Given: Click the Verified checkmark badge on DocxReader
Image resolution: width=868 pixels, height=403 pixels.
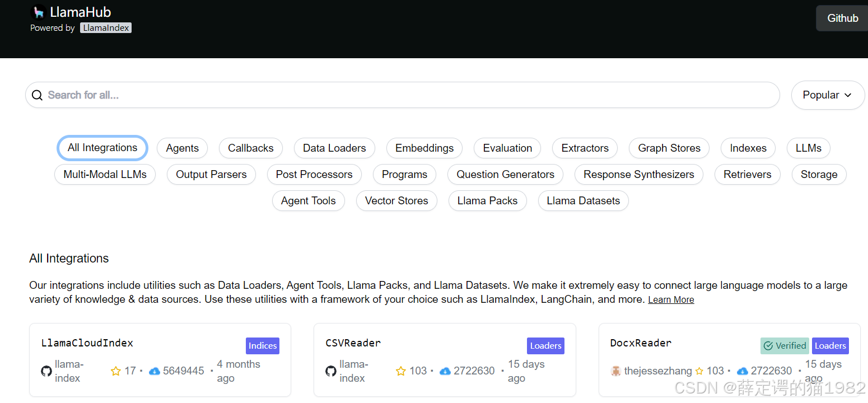Looking at the screenshot, I should point(785,346).
